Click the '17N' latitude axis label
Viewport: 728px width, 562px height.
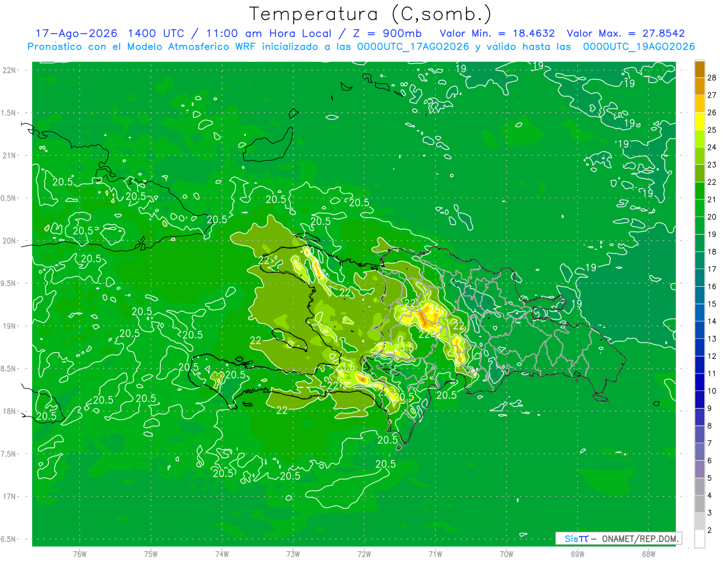(x=9, y=497)
